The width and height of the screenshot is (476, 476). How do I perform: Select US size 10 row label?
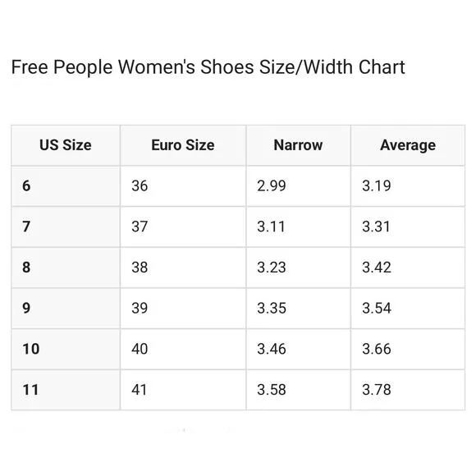(66, 349)
